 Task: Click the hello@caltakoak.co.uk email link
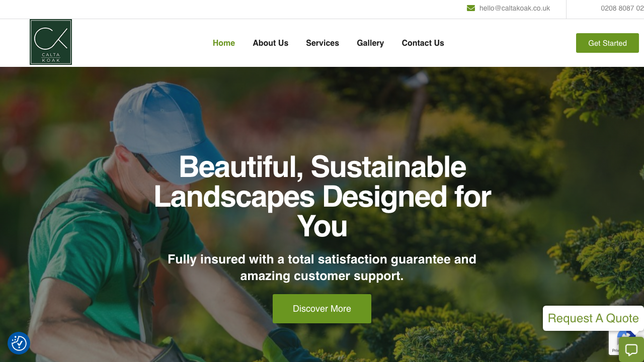(515, 8)
